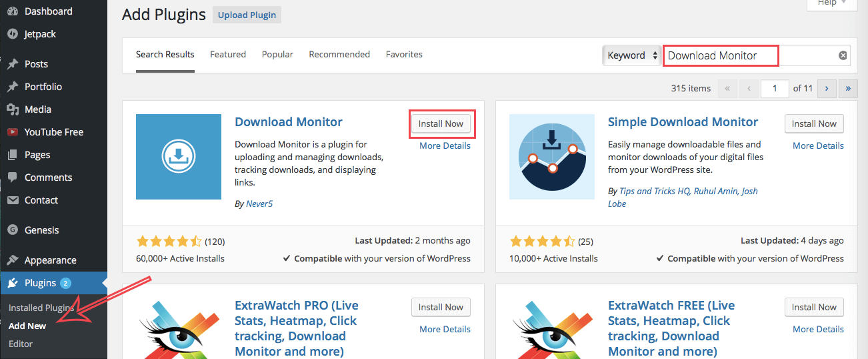Screen dimensions: 868x359
Task: Jump to last results page
Action: (x=848, y=88)
